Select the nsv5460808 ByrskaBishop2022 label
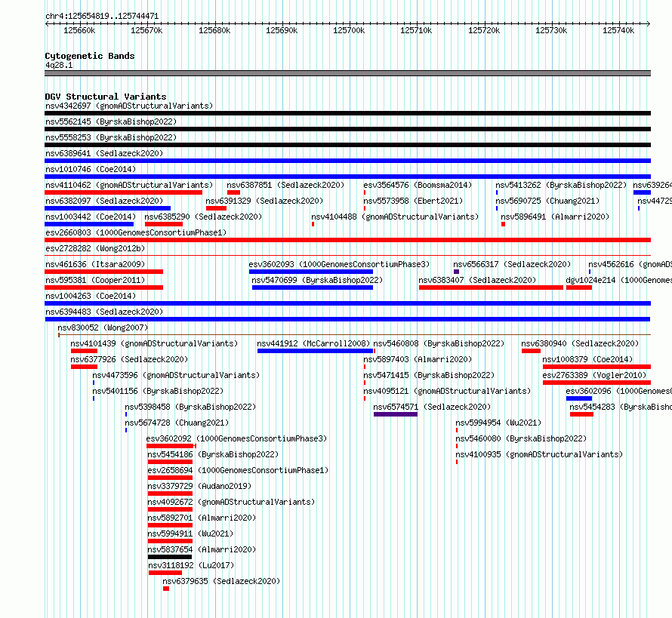Viewport: 672px width, 618px height. pyautogui.click(x=439, y=343)
